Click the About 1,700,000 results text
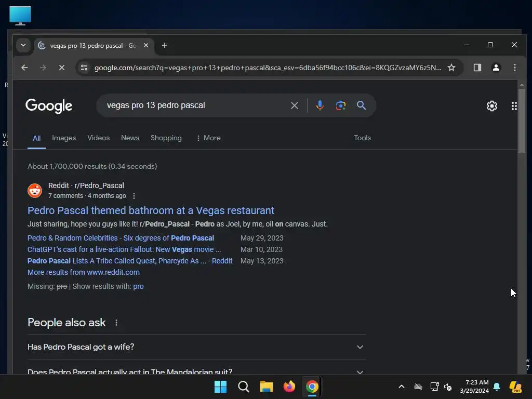This screenshot has height=399, width=532. (92, 166)
